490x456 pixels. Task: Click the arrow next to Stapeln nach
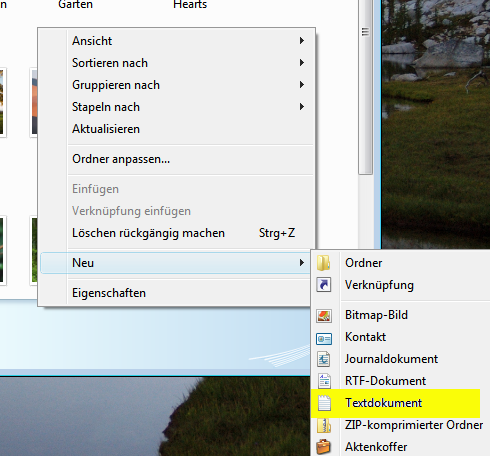click(x=302, y=107)
